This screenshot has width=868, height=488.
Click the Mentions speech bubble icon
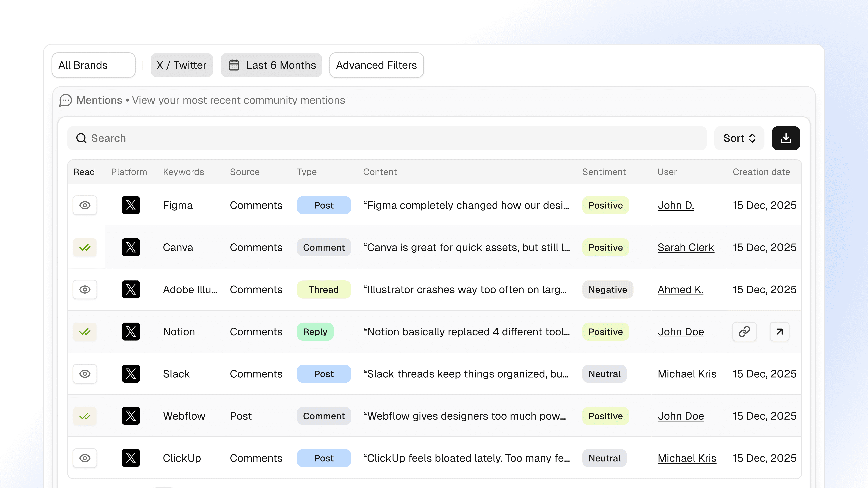(65, 100)
